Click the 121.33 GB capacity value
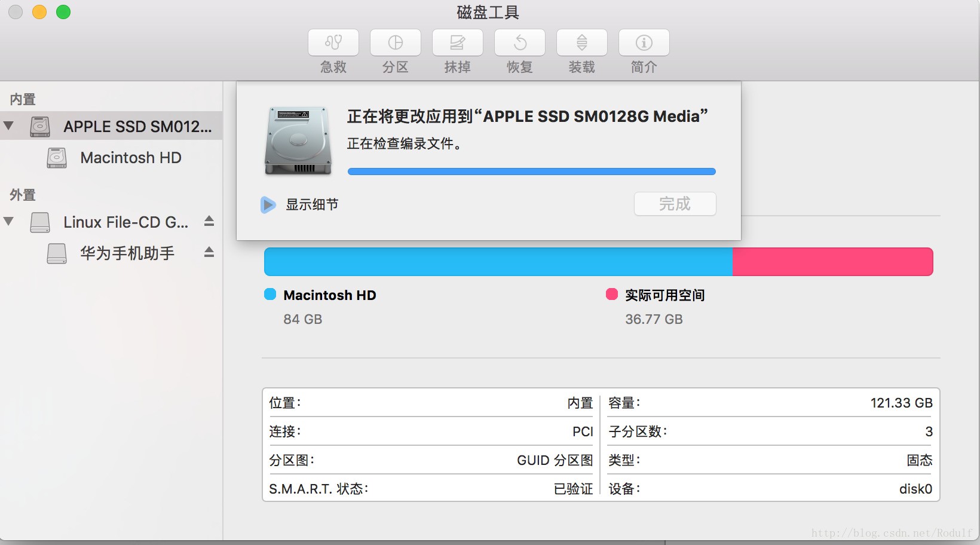The height and width of the screenshot is (545, 980). (x=902, y=403)
